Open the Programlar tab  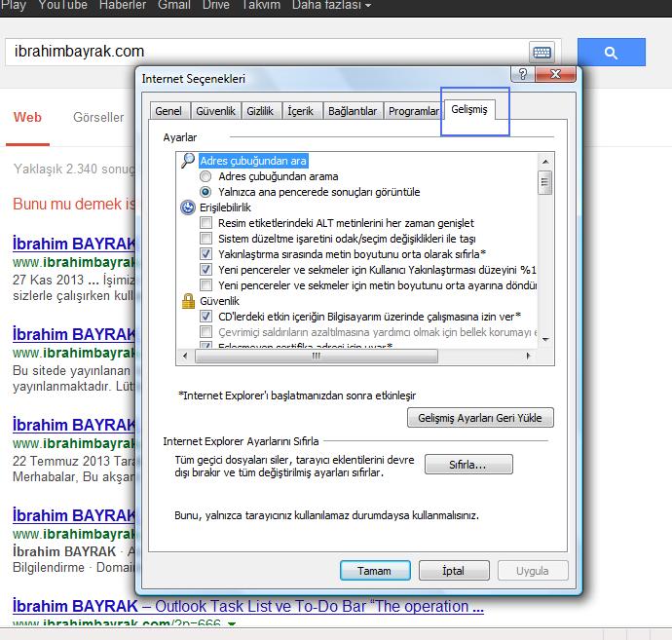click(x=414, y=111)
